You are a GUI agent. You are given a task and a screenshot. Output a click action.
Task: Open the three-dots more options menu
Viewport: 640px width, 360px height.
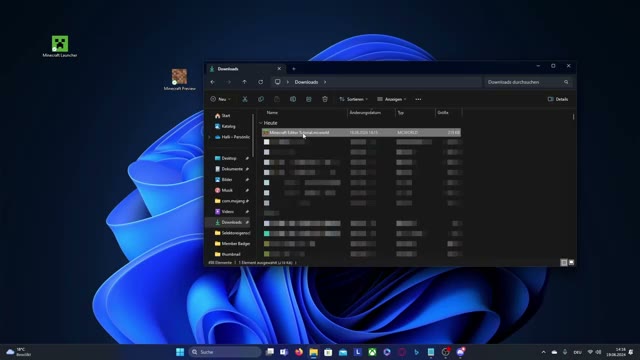[418, 99]
